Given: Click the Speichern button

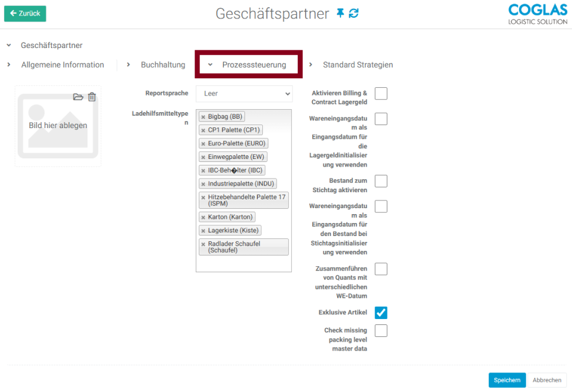Looking at the screenshot, I should [x=507, y=380].
